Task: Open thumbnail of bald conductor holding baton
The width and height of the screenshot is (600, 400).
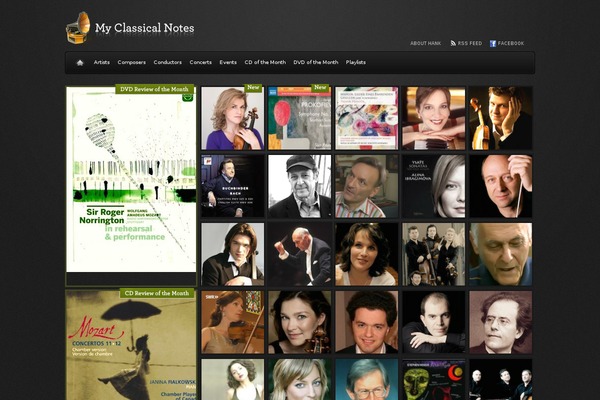Action: (x=501, y=186)
